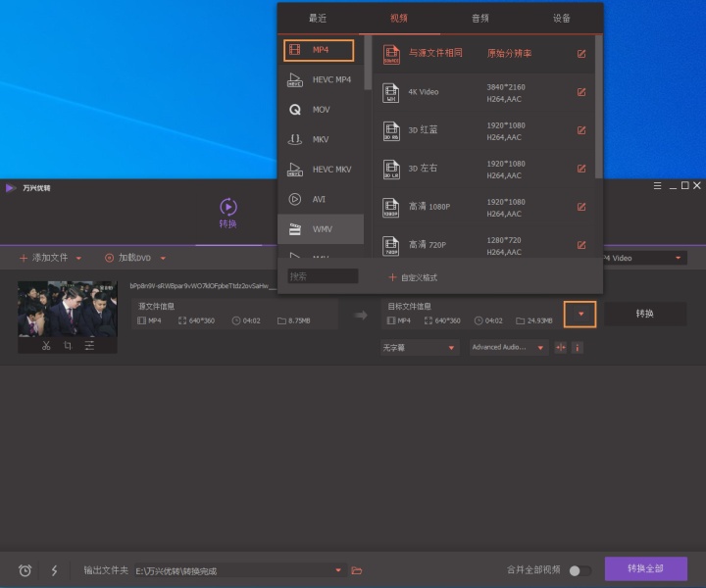Screen dimensions: 706x588
Task: Click the format search field
Action: 323,276
